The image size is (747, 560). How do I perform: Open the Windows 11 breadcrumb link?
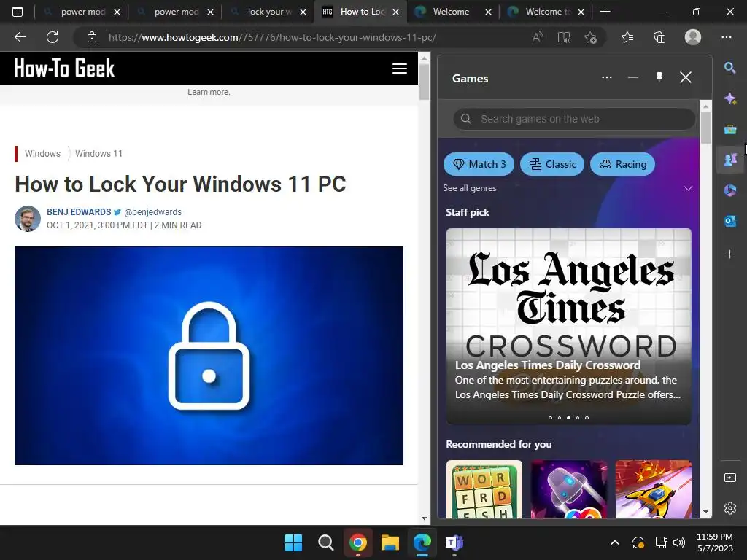coord(98,153)
